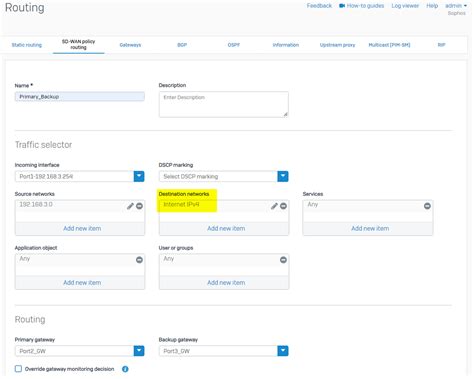Expand the Primary gateway dropdown

[139, 351]
